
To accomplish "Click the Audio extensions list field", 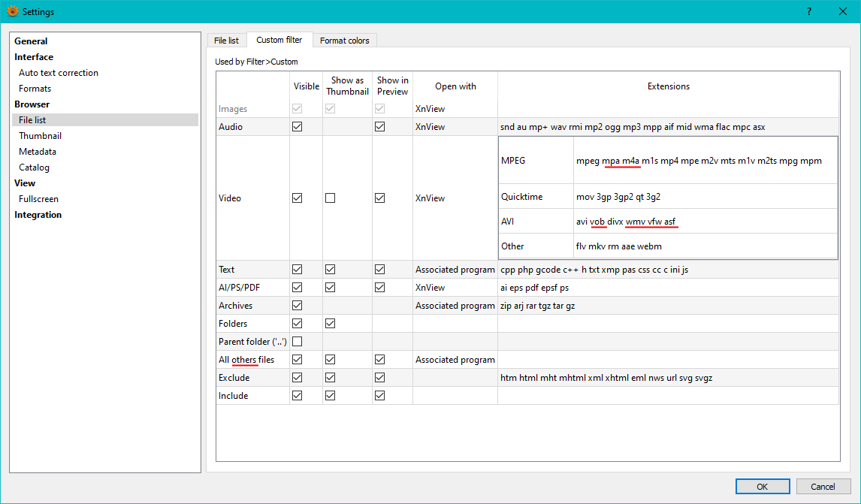I will (667, 127).
